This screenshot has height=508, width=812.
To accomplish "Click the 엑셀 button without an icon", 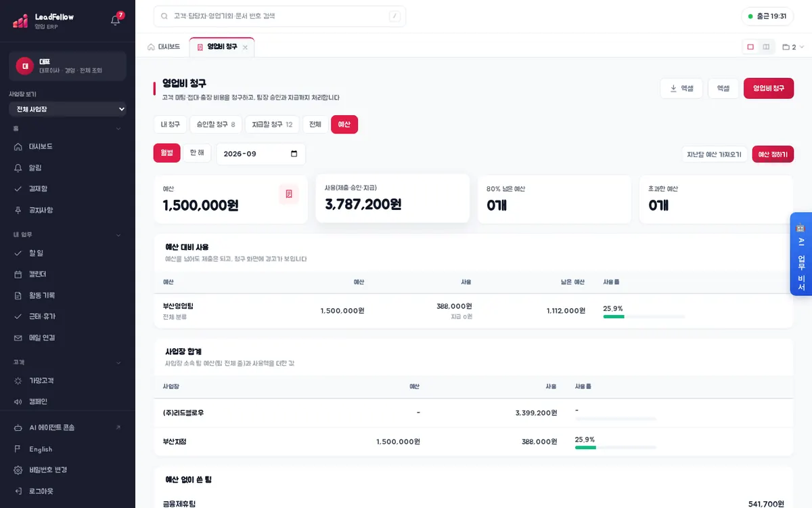I will [723, 88].
